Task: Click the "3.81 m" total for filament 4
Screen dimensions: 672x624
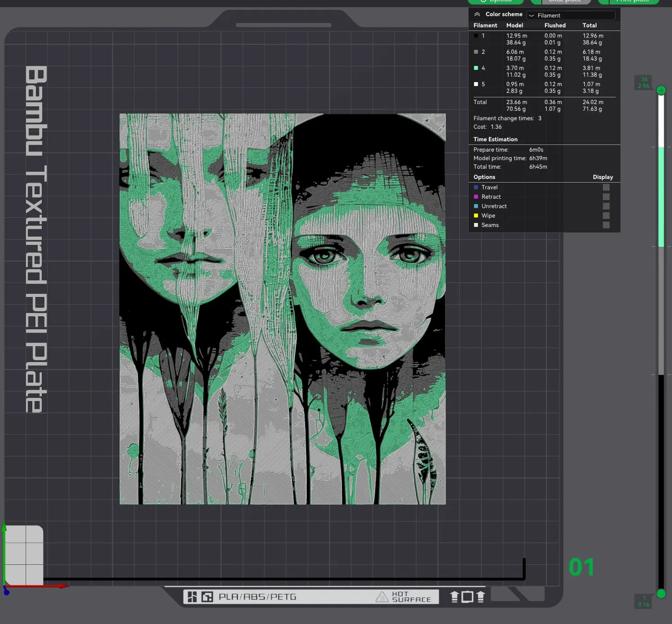Action: coord(591,68)
